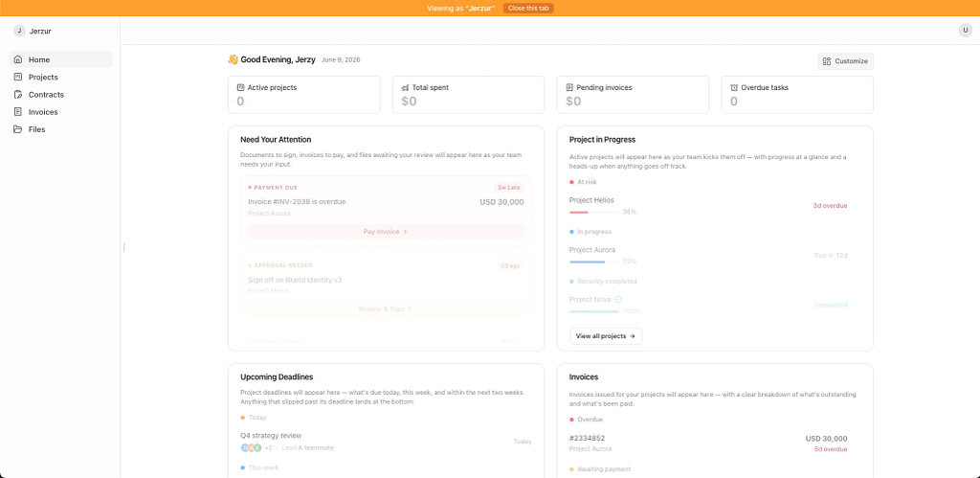980x478 pixels.
Task: Click the 2d ago badge
Action: point(509,265)
